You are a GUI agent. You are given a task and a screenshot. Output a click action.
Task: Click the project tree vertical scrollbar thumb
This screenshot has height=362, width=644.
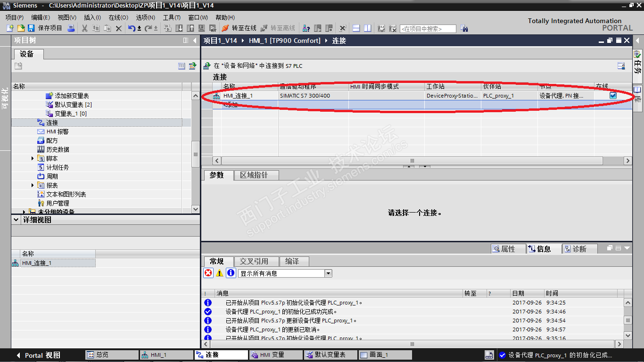pyautogui.click(x=196, y=154)
